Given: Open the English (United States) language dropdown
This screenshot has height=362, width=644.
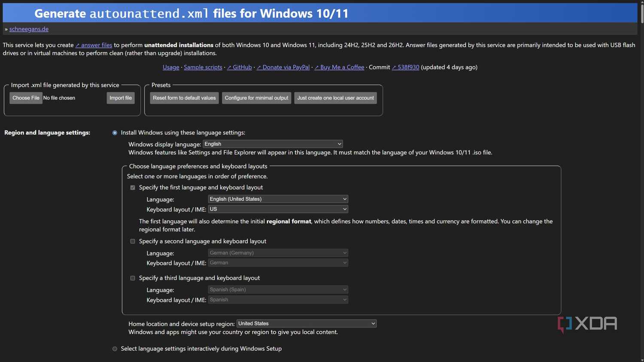Looking at the screenshot, I should pyautogui.click(x=278, y=199).
